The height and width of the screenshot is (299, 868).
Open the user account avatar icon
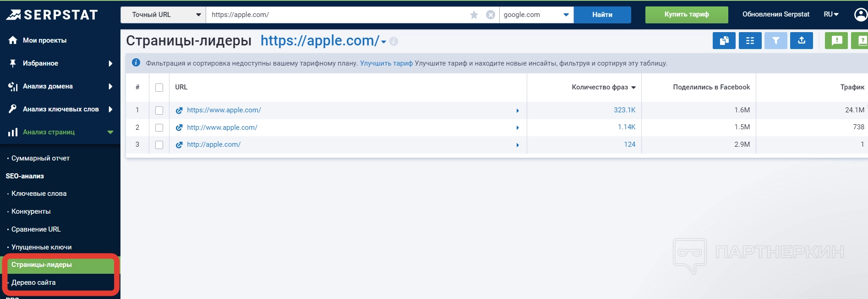[x=861, y=15]
